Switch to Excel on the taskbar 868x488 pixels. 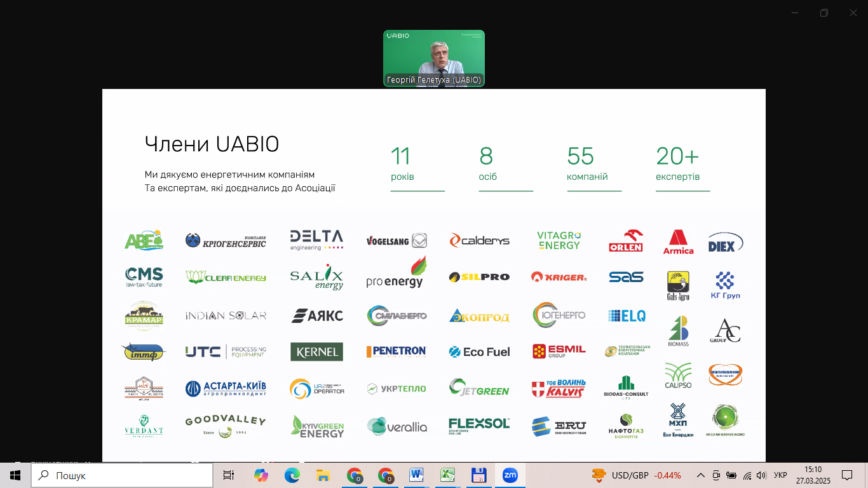click(448, 475)
